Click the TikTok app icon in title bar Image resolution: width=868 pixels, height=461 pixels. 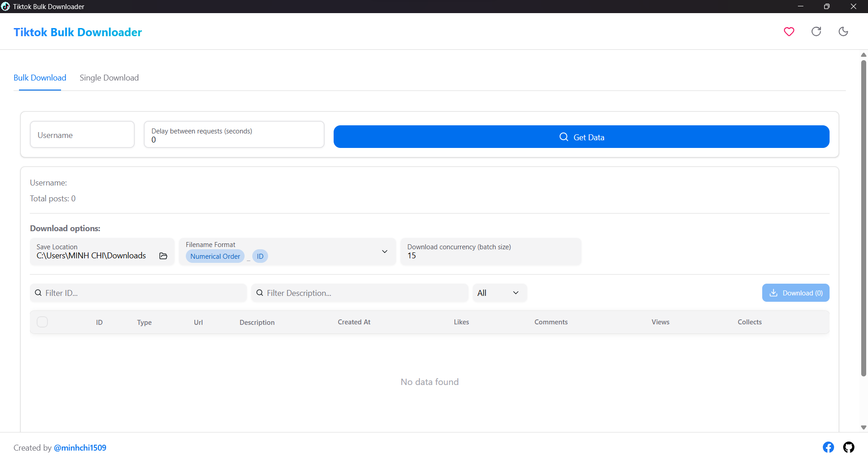(5, 6)
